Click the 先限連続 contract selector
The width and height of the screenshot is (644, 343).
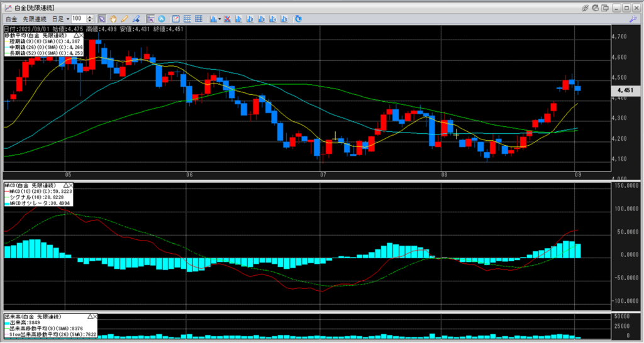35,19
